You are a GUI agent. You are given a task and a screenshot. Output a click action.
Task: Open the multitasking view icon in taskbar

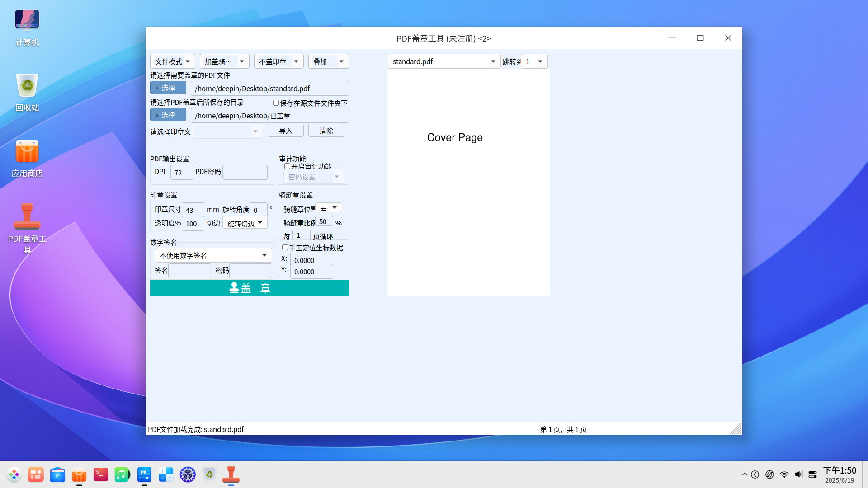point(36,474)
